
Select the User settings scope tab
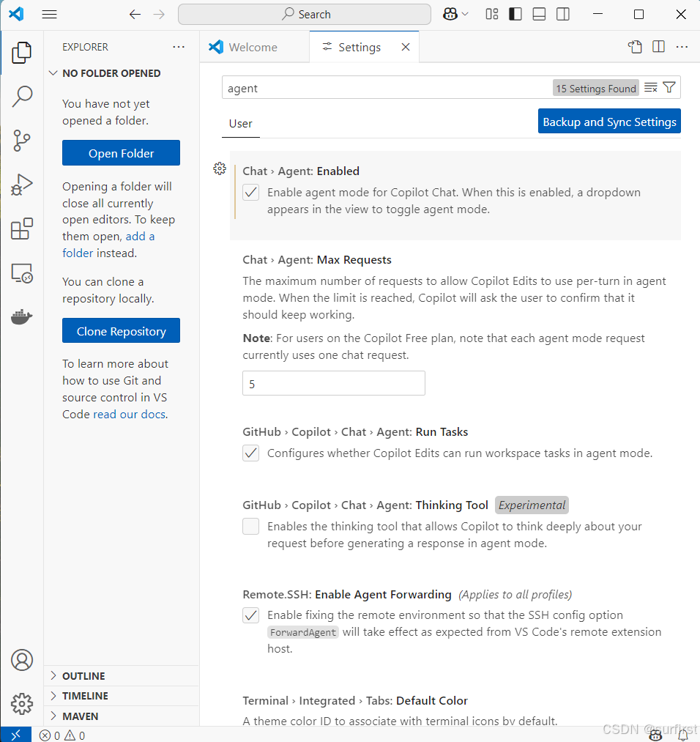241,124
